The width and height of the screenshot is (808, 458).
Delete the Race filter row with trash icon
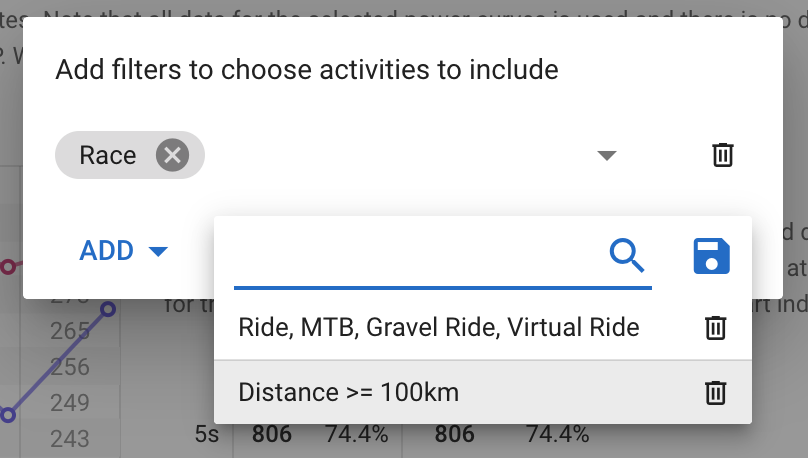point(722,155)
